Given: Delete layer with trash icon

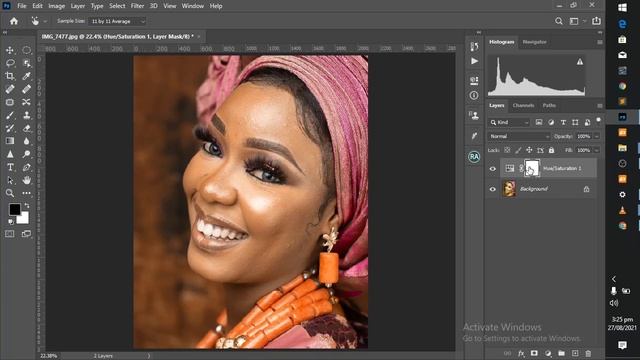Looking at the screenshot, I should (588, 353).
